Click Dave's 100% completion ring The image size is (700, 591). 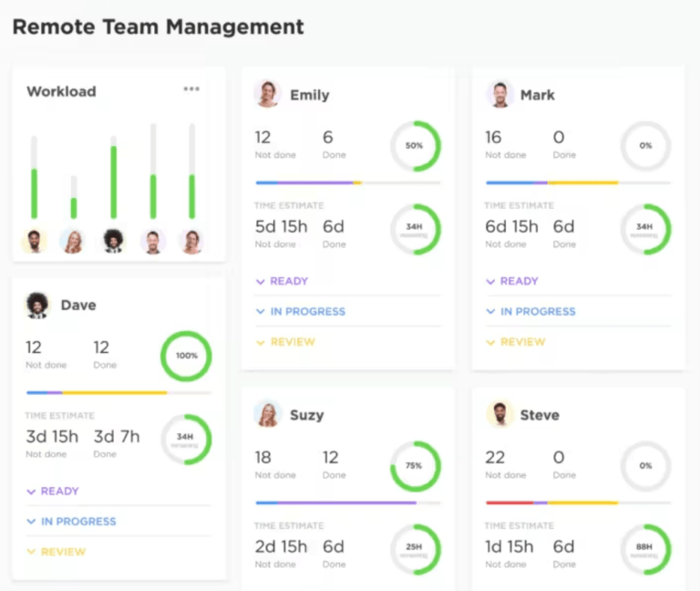tap(186, 356)
